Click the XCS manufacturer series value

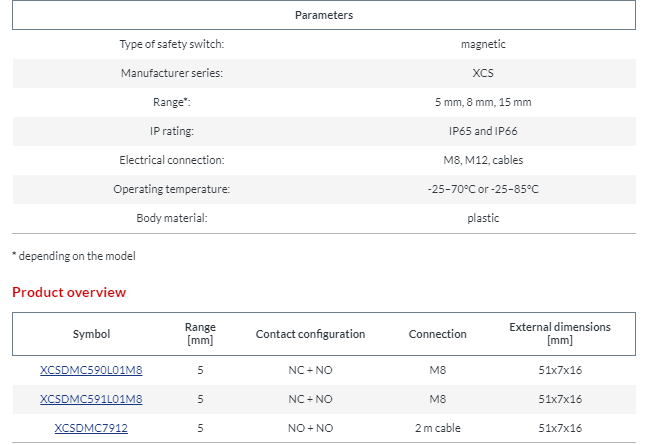[x=483, y=73]
